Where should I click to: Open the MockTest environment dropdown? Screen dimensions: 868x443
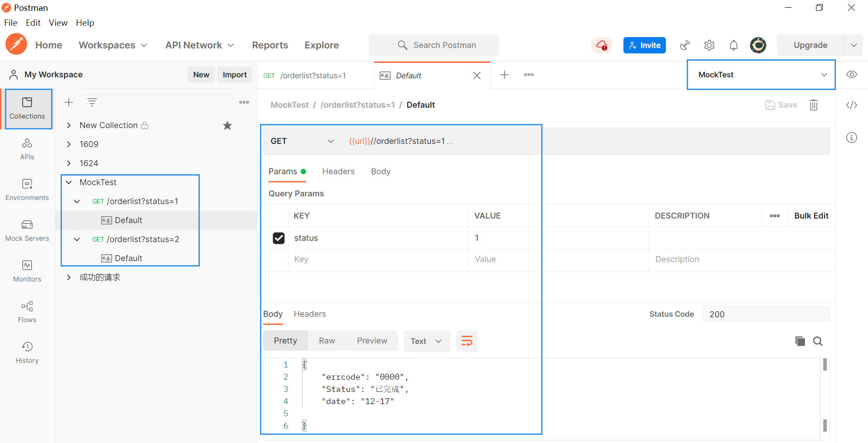(x=761, y=75)
